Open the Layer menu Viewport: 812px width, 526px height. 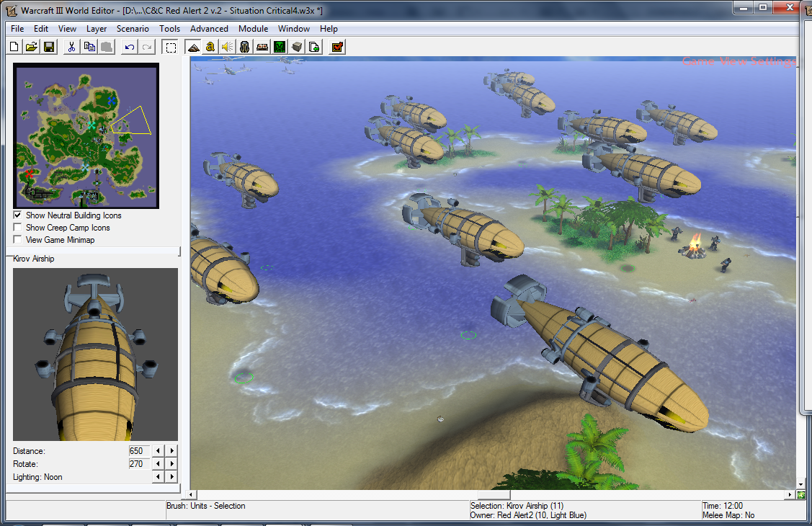point(97,29)
